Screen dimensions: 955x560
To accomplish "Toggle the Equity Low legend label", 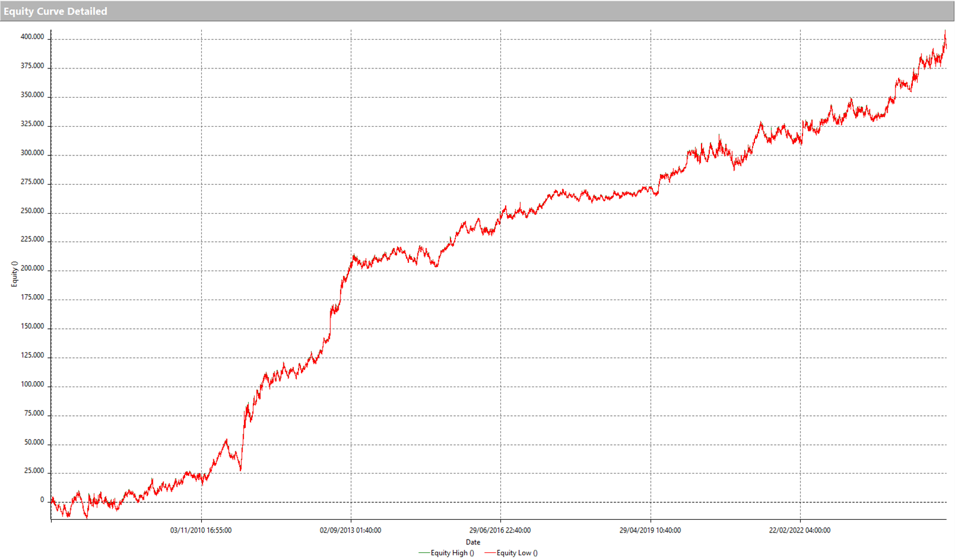I will pos(517,553).
